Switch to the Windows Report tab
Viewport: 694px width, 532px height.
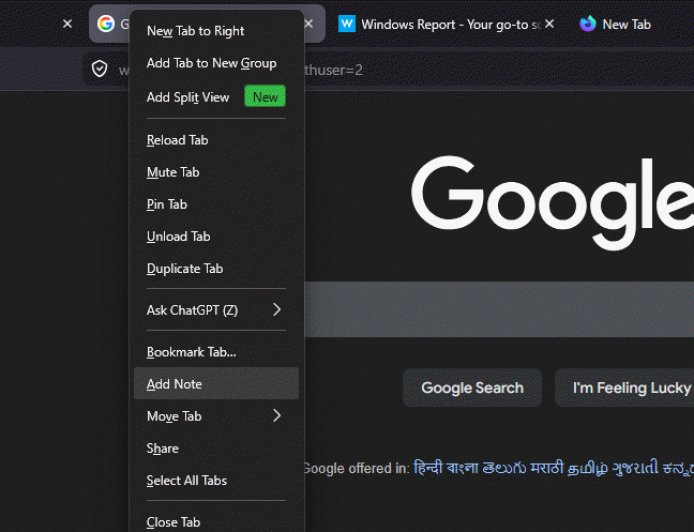point(446,24)
